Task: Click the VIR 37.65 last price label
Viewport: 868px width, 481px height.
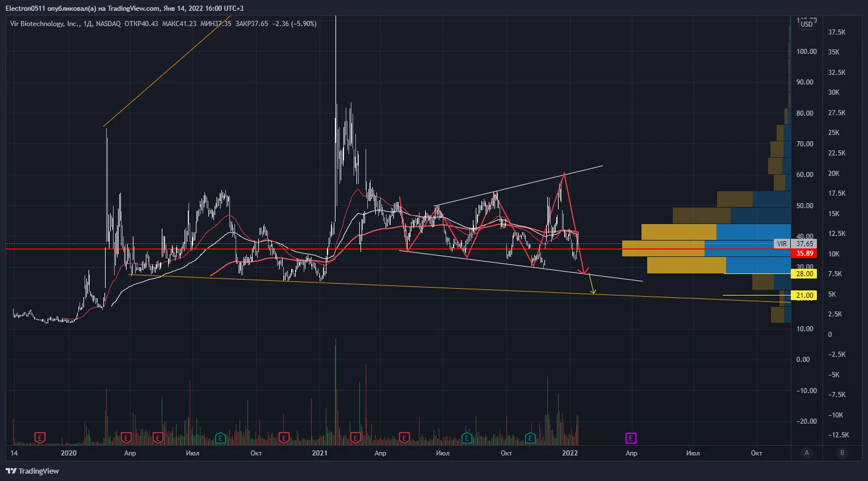Action: (795, 244)
